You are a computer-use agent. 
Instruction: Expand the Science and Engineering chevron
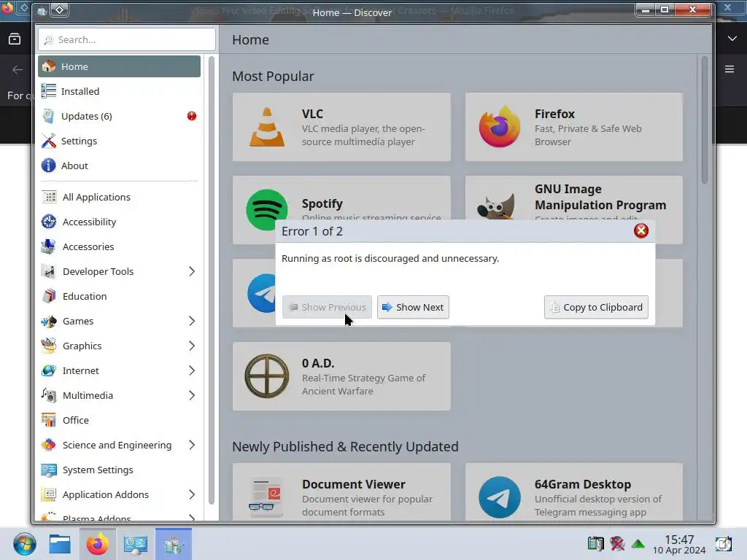coord(192,444)
